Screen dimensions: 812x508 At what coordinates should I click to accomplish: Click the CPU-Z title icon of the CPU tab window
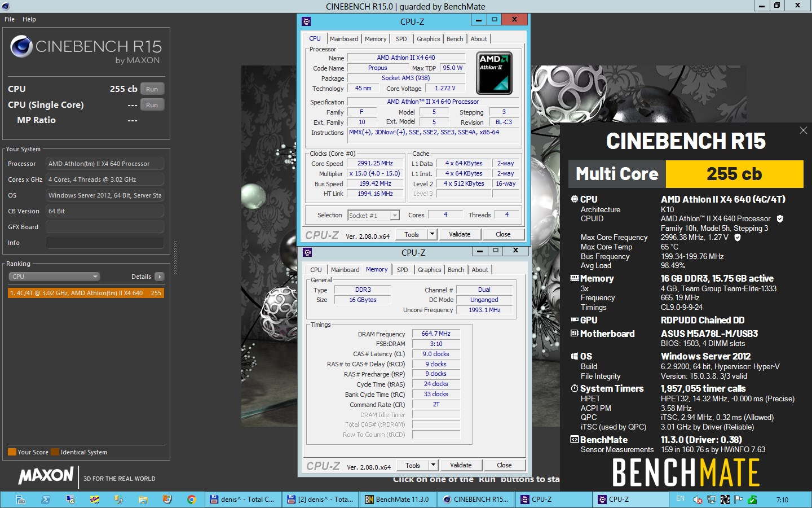[x=306, y=21]
